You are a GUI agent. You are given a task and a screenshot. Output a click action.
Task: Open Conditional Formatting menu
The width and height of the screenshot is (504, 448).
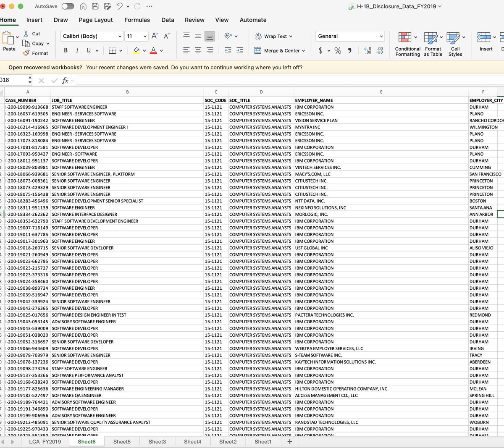pyautogui.click(x=407, y=44)
